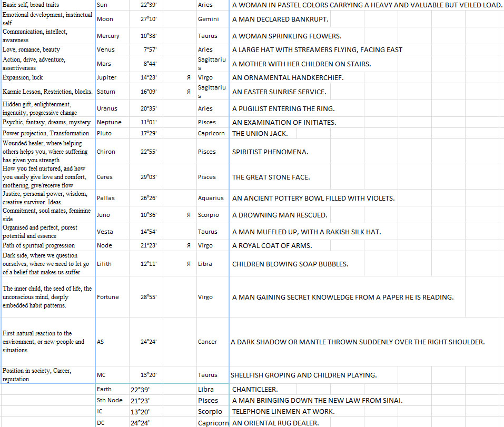The image size is (504, 427).
Task: Click the 'IC' cell
Action: [x=112, y=411]
